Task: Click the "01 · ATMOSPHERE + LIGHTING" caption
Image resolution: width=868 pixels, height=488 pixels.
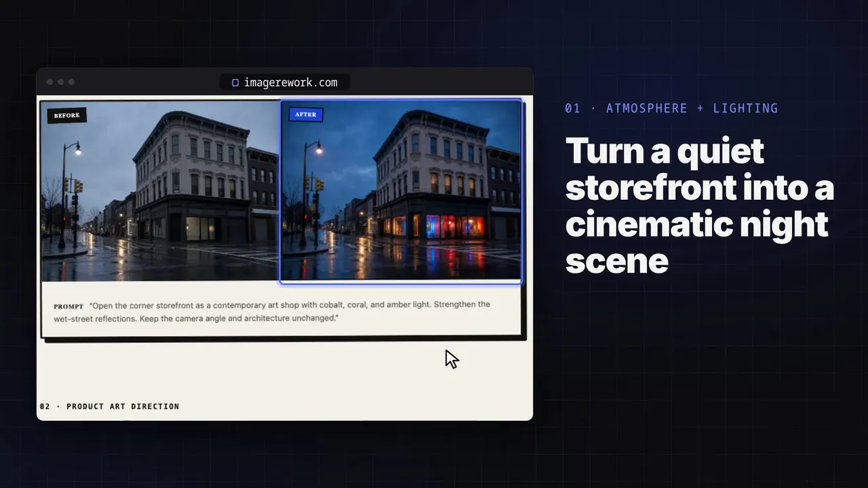Action: click(x=671, y=108)
